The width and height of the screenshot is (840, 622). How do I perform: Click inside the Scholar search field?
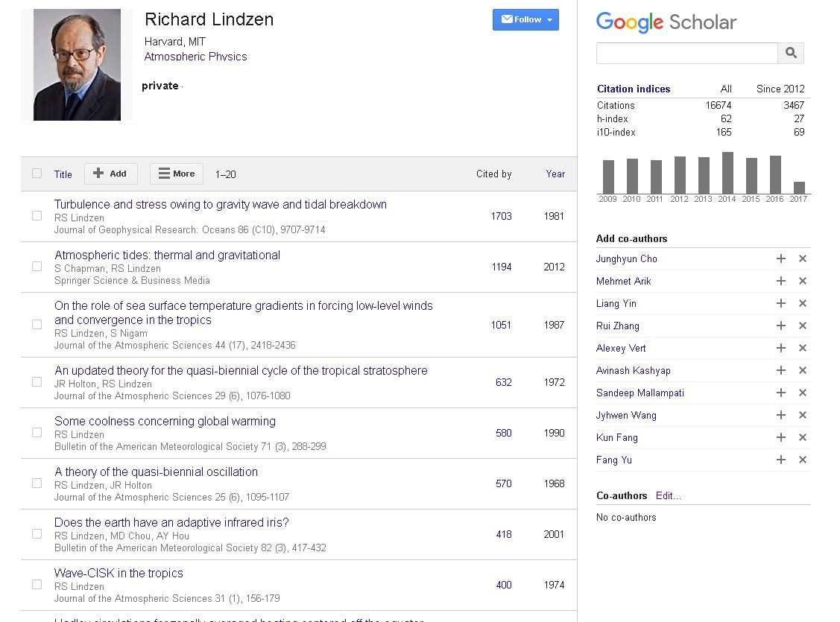click(x=686, y=53)
